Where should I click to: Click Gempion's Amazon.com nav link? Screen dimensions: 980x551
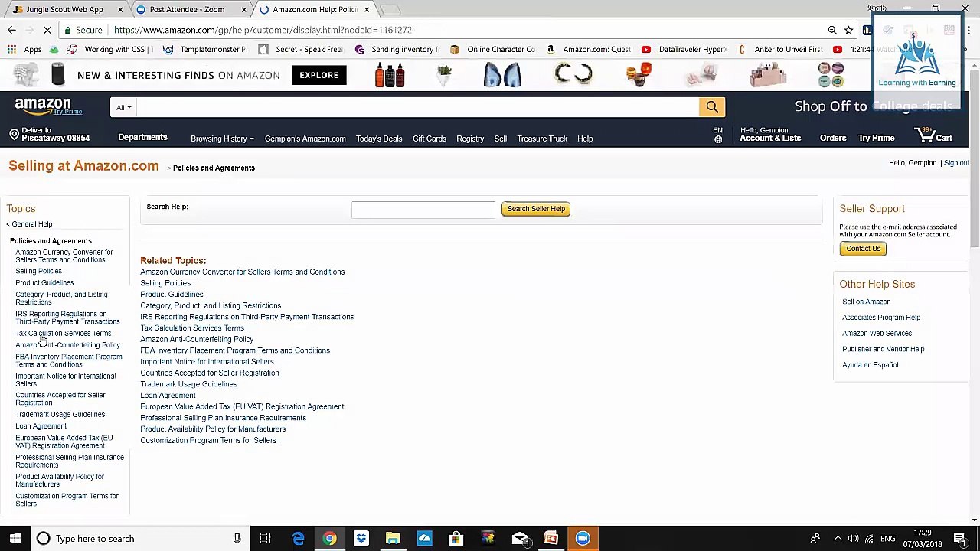pos(305,139)
